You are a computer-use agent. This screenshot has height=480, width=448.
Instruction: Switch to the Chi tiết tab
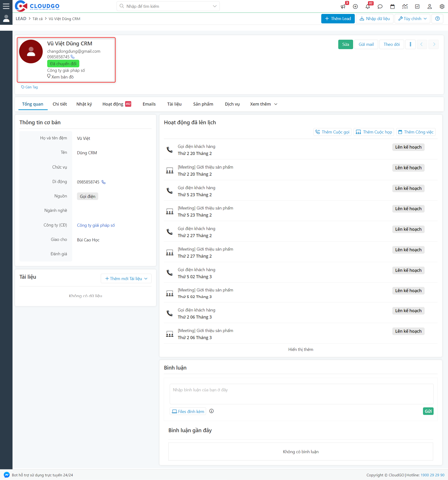pos(59,104)
